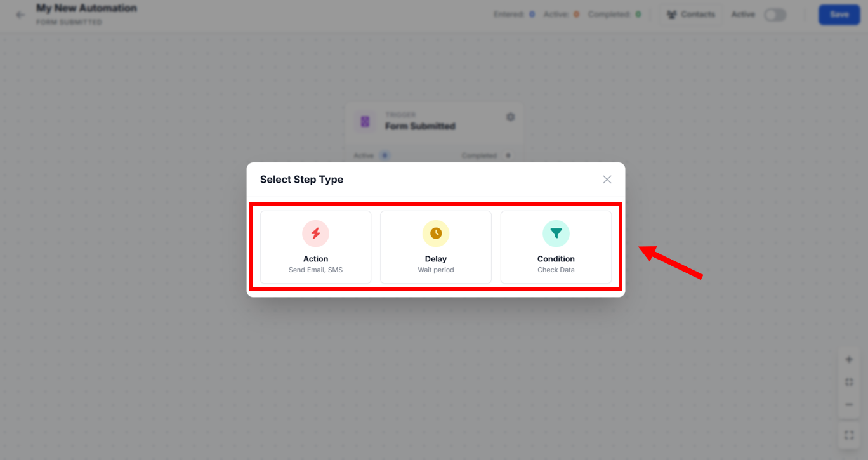
Task: Click the back arrow beside automation title
Action: click(20, 15)
